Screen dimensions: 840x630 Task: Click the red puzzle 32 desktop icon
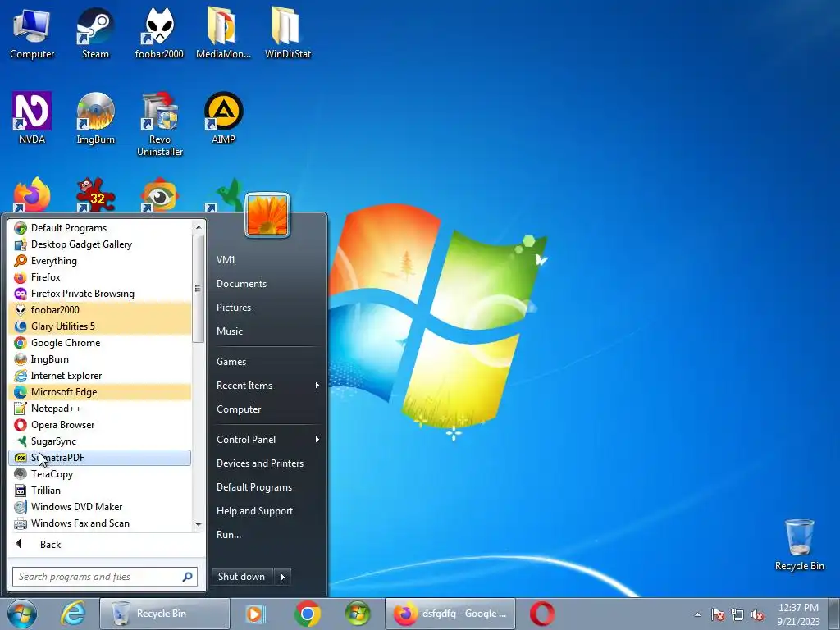pyautogui.click(x=95, y=194)
